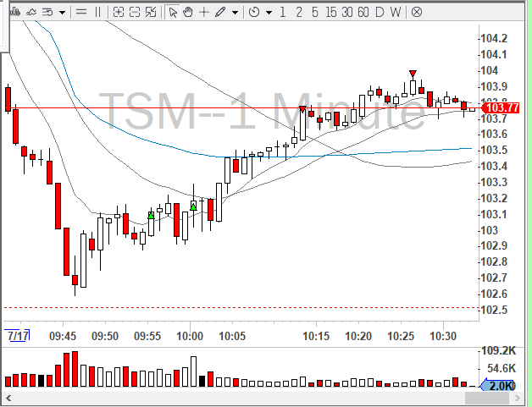Click the chart settings list icon
Screen dimensions: 532x407
point(47,13)
